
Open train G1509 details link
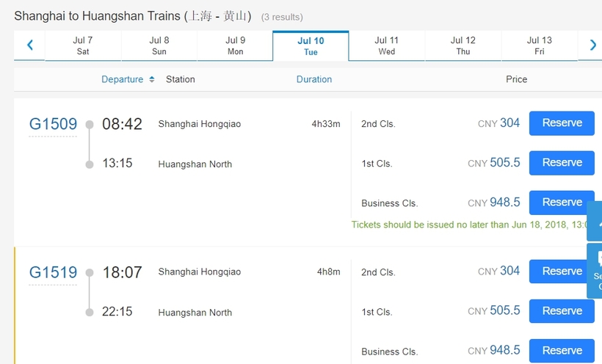click(53, 124)
